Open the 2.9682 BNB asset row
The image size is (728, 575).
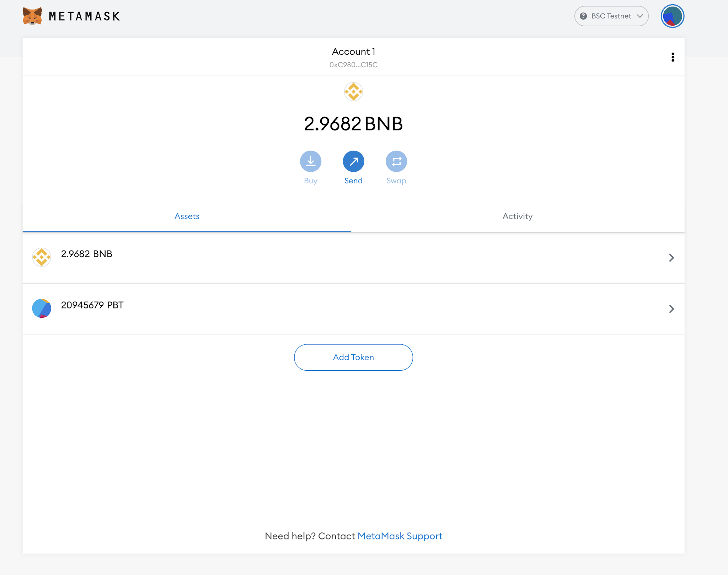tap(353, 258)
